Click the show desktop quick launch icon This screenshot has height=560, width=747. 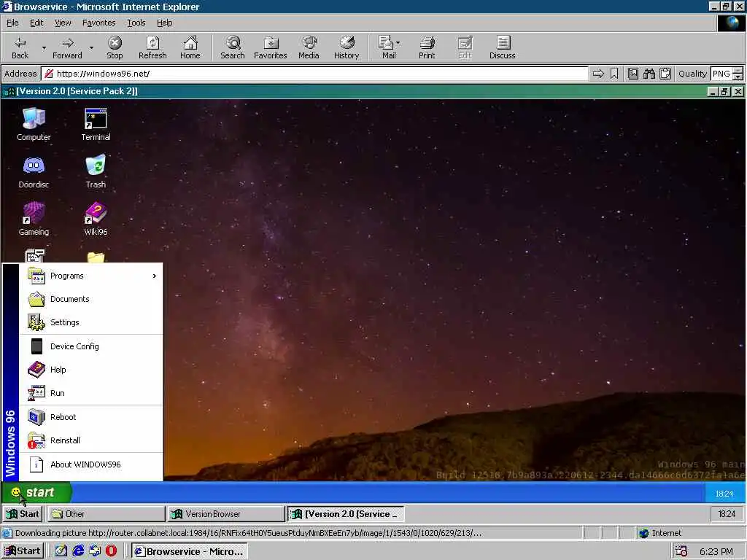(x=61, y=551)
